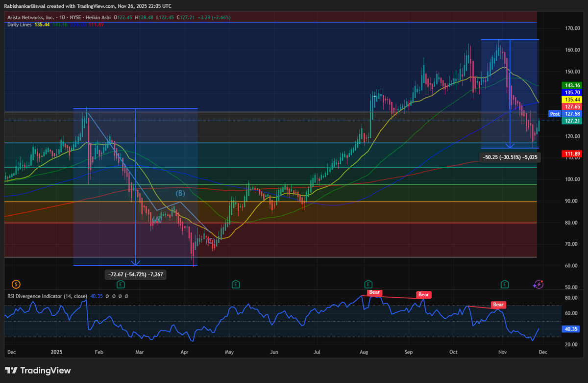Click the TradingView logo
Viewport: 588px width, 383px height.
[38, 371]
